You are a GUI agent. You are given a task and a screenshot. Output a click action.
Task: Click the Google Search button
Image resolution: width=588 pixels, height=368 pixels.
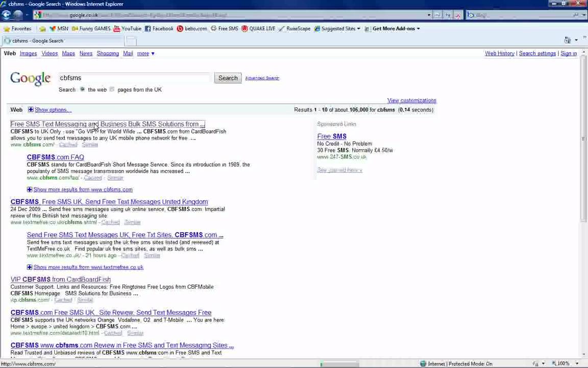tap(228, 78)
